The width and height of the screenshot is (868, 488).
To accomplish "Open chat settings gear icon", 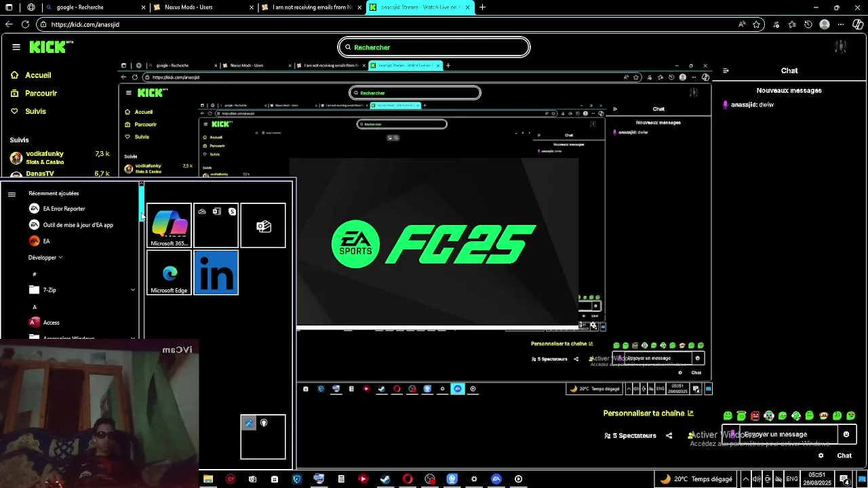I will [821, 455].
